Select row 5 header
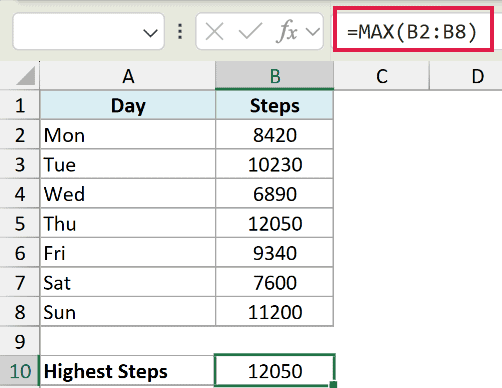 tap(20, 223)
